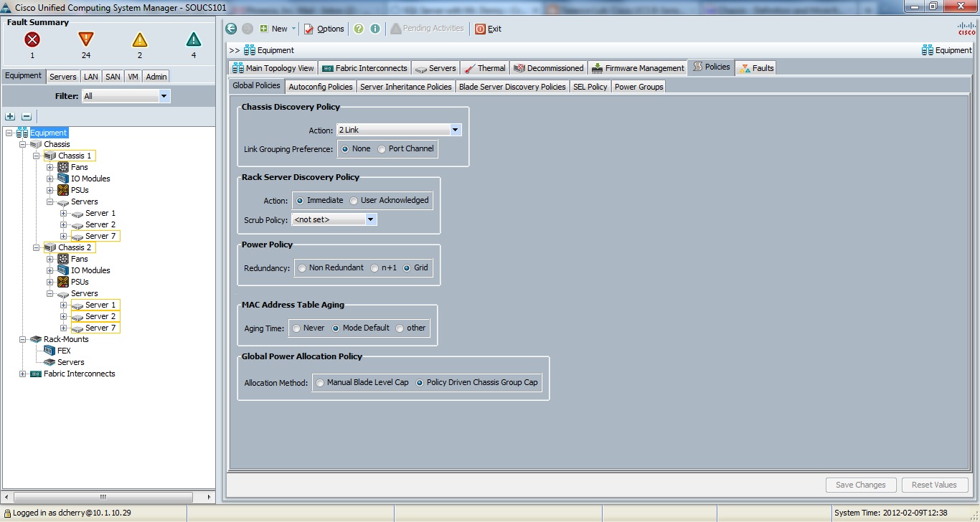This screenshot has width=980, height=522.
Task: Select Manual Blade Level Cap allocation
Action: tap(320, 383)
